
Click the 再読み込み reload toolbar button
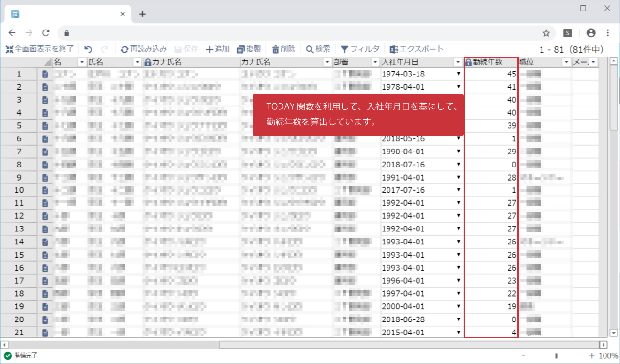(x=144, y=49)
